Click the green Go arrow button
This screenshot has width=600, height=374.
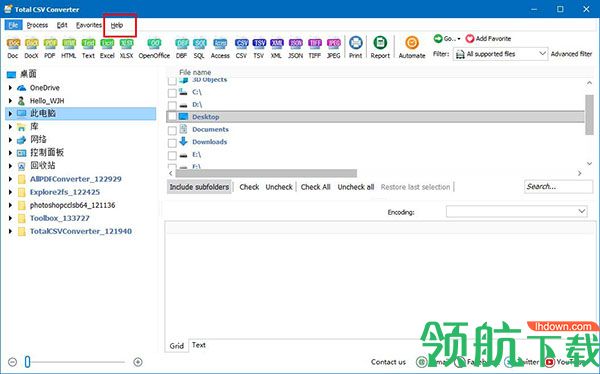click(x=438, y=38)
